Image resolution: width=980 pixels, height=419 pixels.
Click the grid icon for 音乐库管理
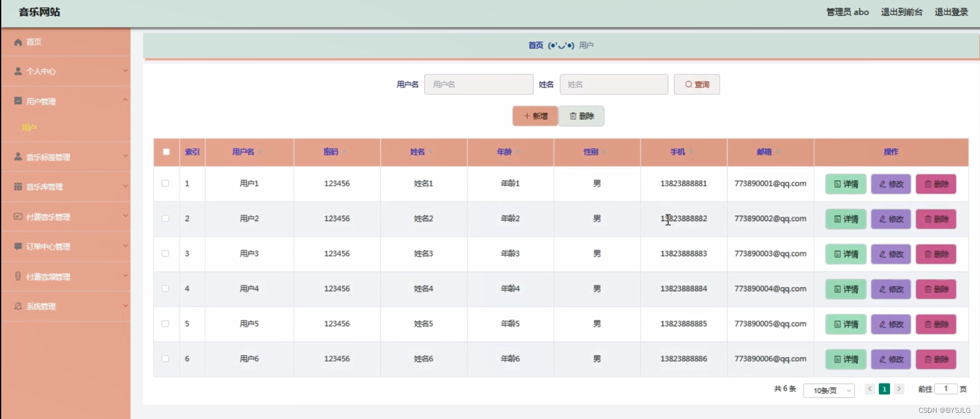[x=18, y=187]
